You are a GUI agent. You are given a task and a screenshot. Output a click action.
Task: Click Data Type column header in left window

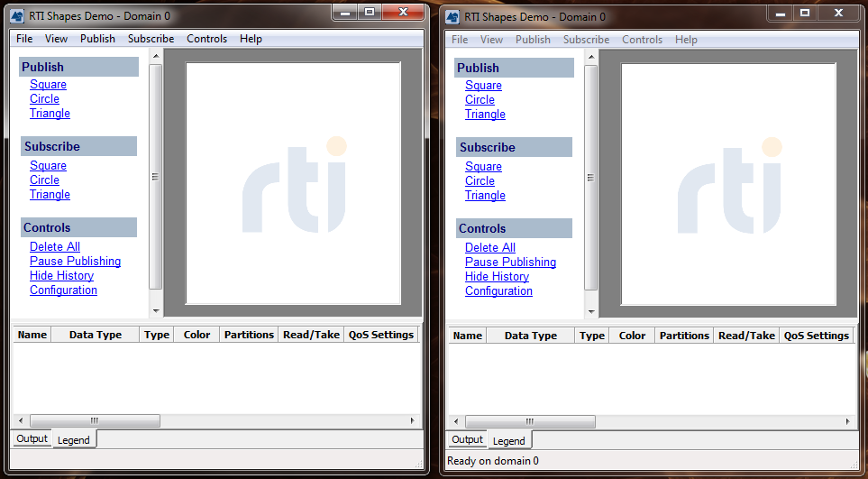point(96,335)
